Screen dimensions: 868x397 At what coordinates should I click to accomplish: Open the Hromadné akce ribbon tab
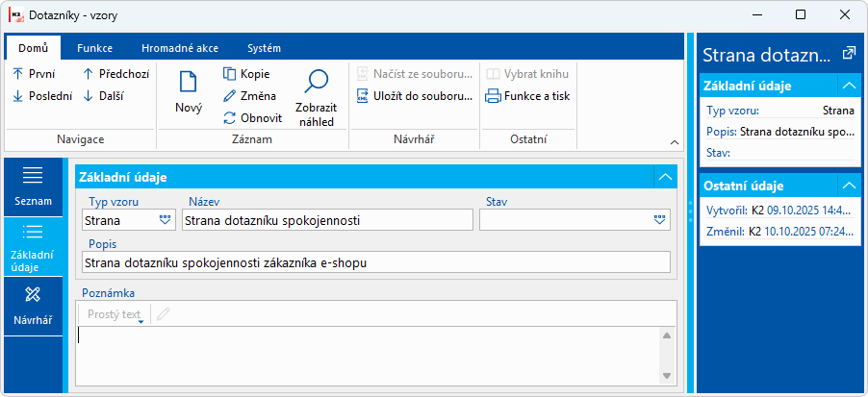[179, 48]
